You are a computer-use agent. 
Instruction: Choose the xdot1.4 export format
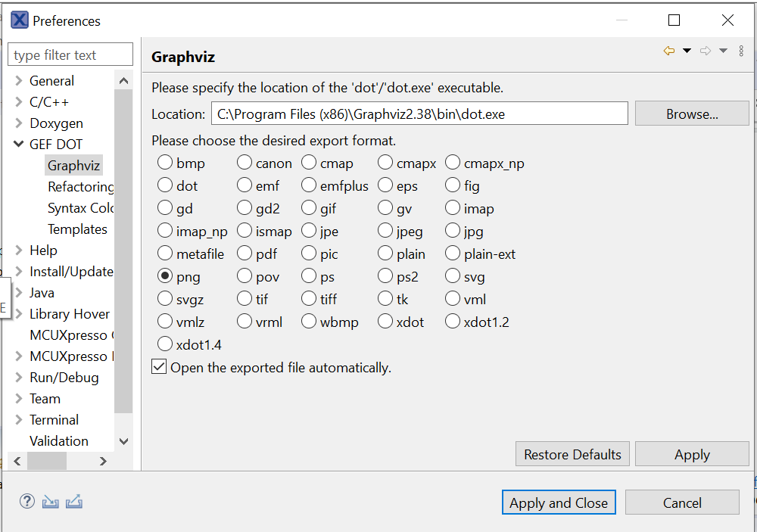165,344
